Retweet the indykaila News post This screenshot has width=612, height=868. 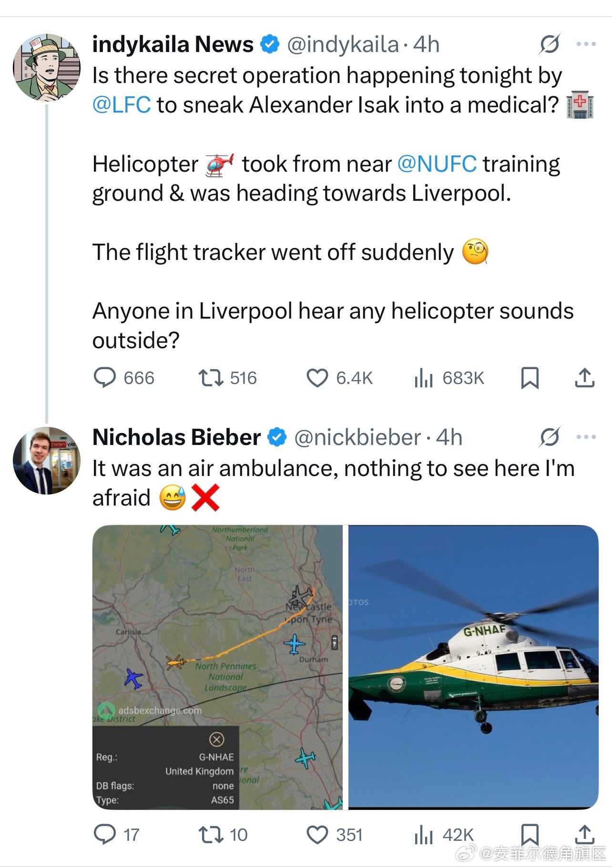click(227, 378)
